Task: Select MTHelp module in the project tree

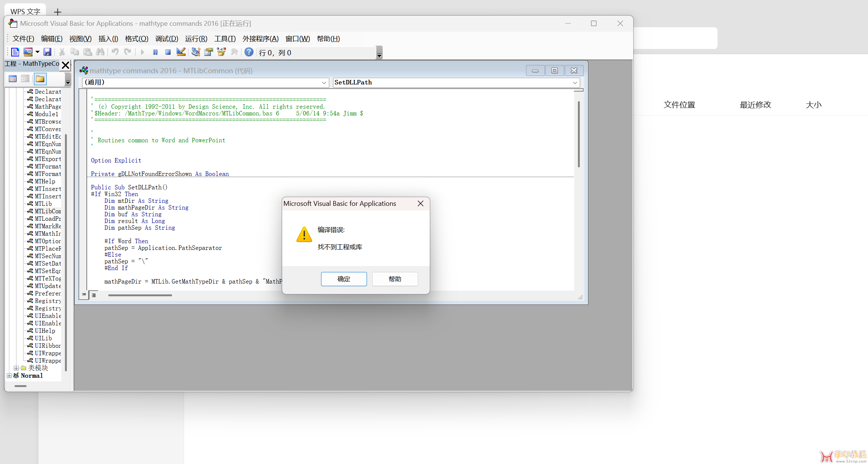Action: [45, 182]
